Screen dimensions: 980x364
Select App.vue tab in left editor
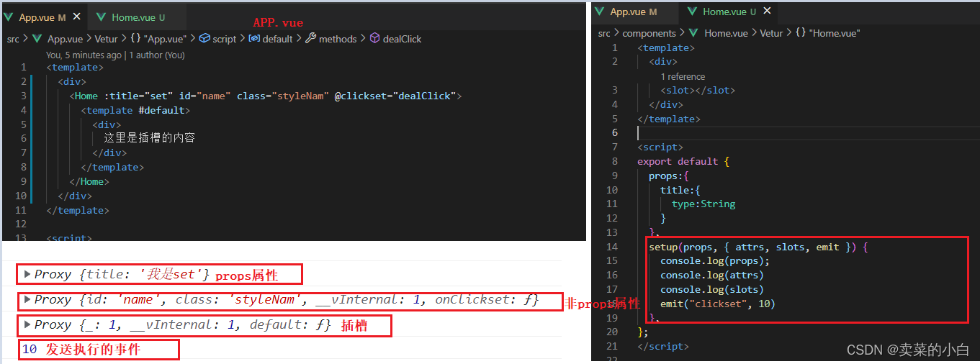[42, 16]
